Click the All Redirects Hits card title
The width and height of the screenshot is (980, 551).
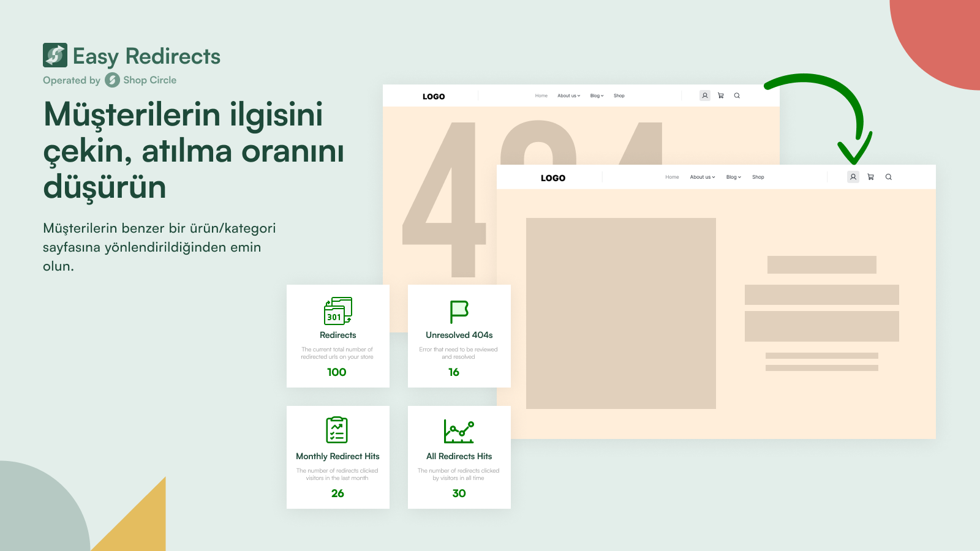click(x=459, y=456)
